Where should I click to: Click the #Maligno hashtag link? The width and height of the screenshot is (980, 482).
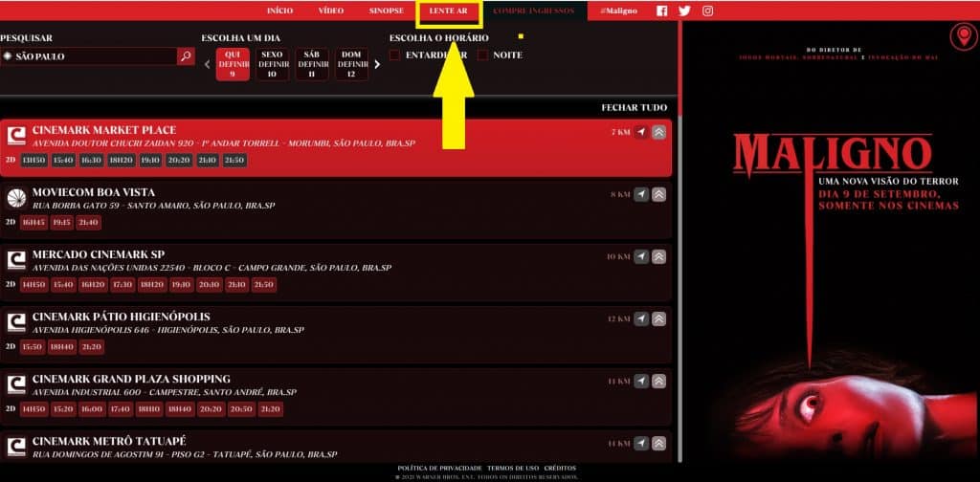(619, 11)
